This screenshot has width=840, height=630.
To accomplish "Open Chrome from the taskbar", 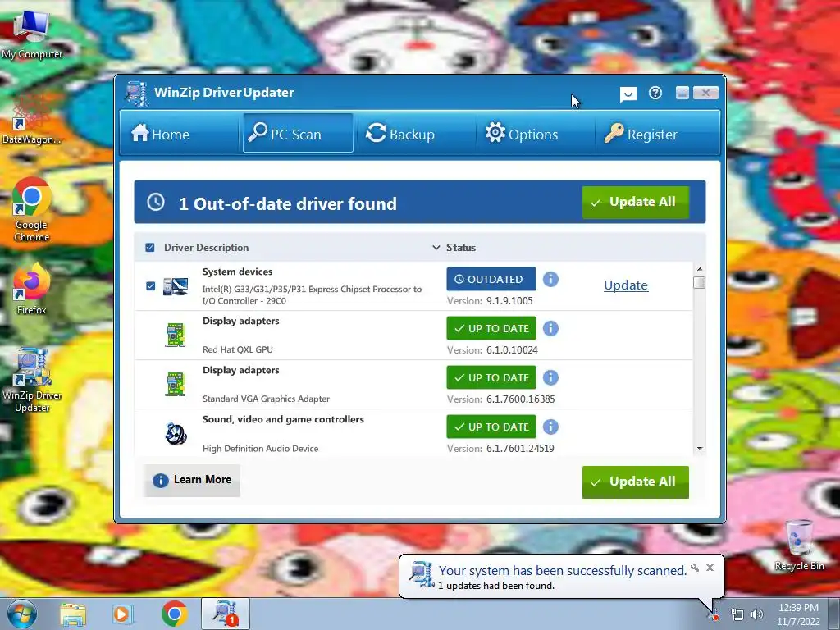I will click(x=174, y=614).
